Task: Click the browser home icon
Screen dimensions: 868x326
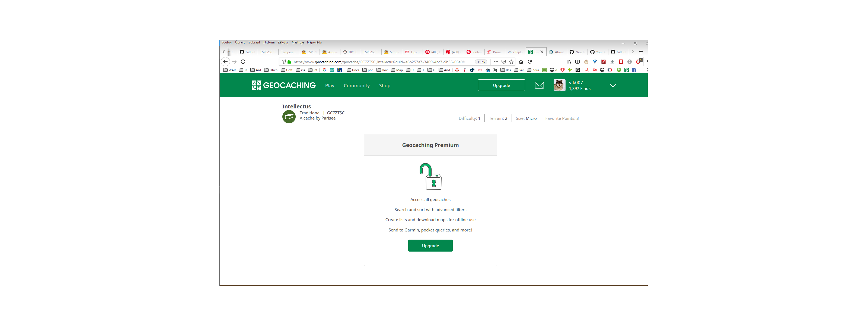Action: (x=521, y=62)
